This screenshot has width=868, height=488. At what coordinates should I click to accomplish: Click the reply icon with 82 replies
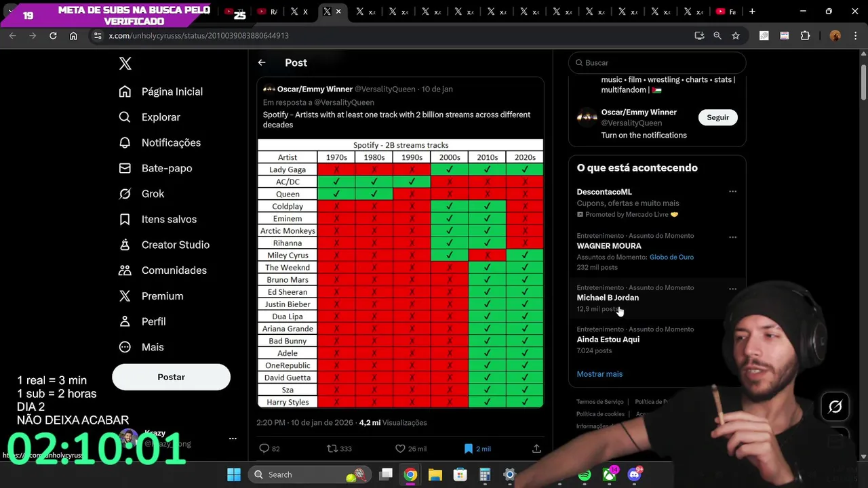pos(264,449)
